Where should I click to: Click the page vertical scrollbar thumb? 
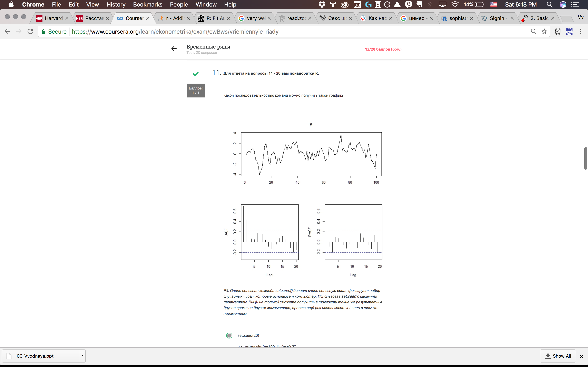coord(586,158)
